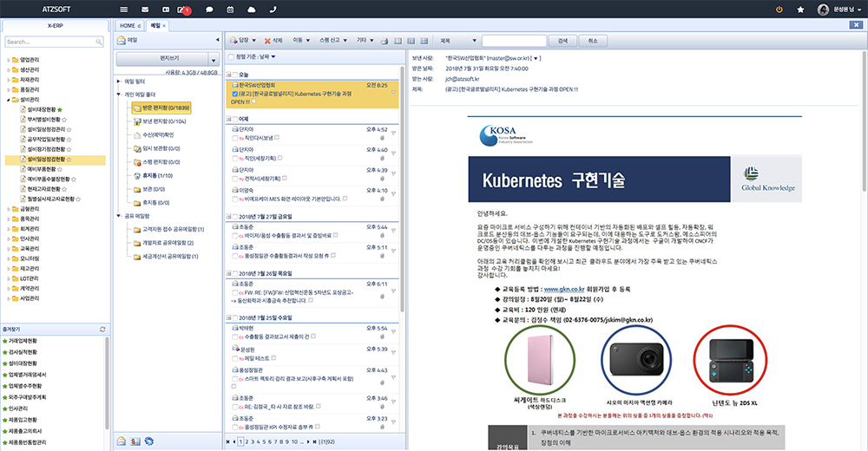Screen dimensions: 868x451
Task: Collapse the mail folder panel arrow
Action: pos(218,40)
